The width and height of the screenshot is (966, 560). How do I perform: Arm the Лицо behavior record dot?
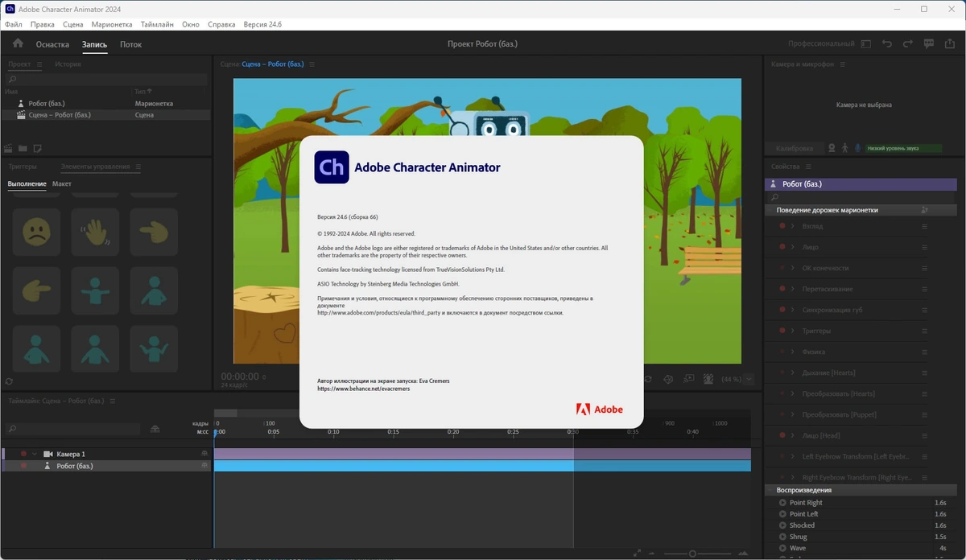782,247
